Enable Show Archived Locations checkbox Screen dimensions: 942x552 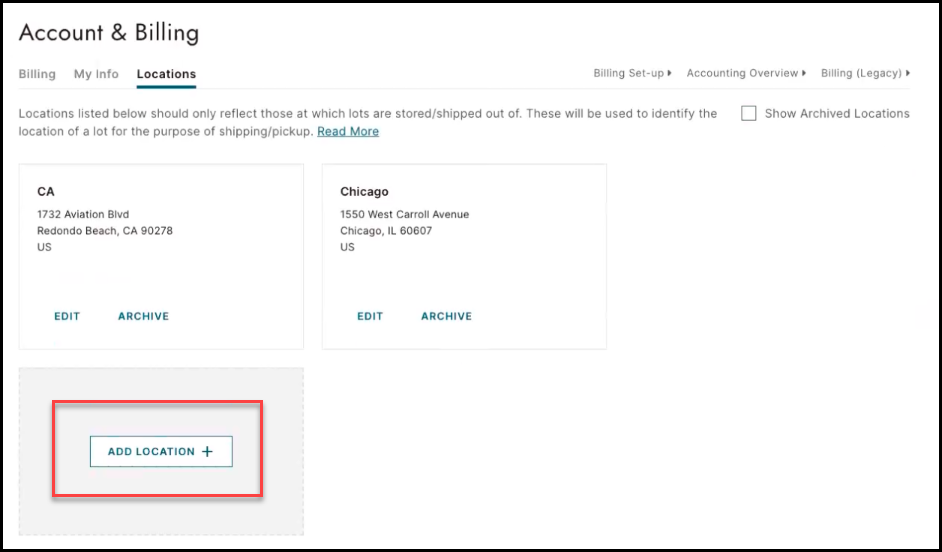(x=749, y=114)
